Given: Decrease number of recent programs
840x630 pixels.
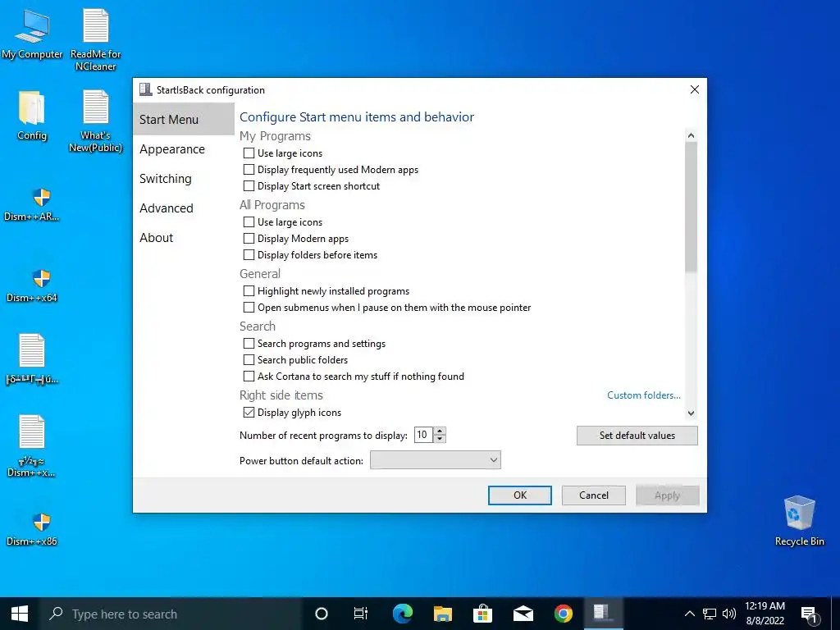Looking at the screenshot, I should point(440,439).
